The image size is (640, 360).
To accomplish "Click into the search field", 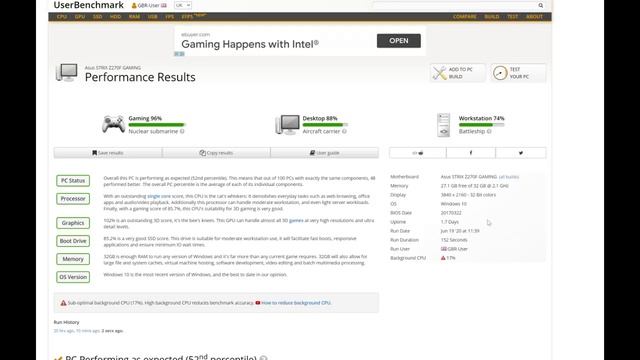I will 454,5.
